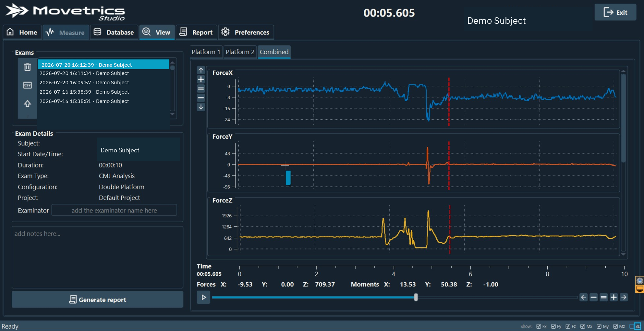Reset timeline zoom with equals button
This screenshot has height=331, width=644.
pos(604,297)
